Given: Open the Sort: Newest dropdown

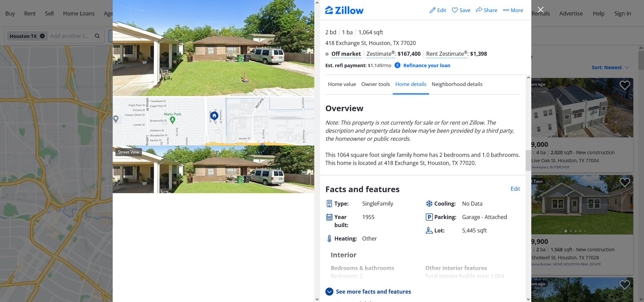Looking at the screenshot, I should point(610,68).
